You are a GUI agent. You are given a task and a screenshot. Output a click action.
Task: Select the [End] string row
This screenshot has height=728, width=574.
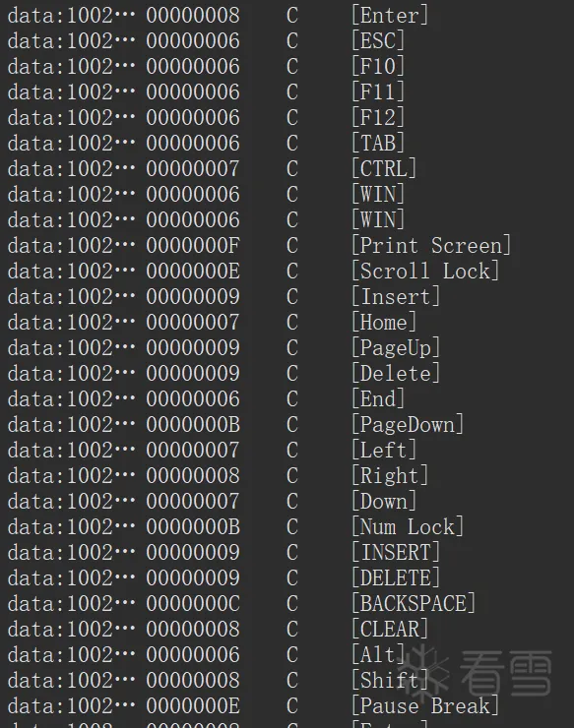[x=287, y=399]
